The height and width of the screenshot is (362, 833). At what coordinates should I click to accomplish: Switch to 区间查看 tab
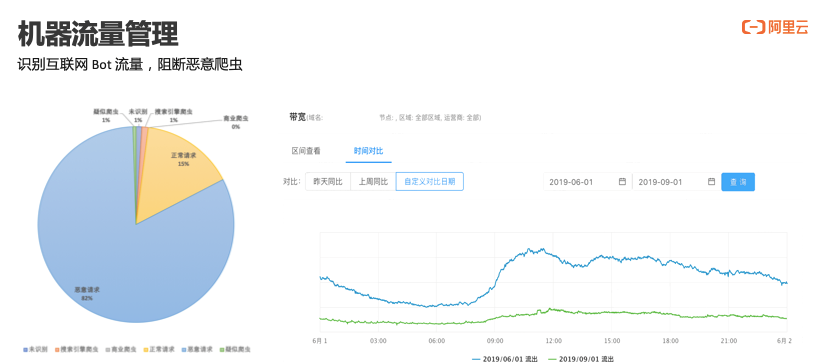[x=306, y=151]
